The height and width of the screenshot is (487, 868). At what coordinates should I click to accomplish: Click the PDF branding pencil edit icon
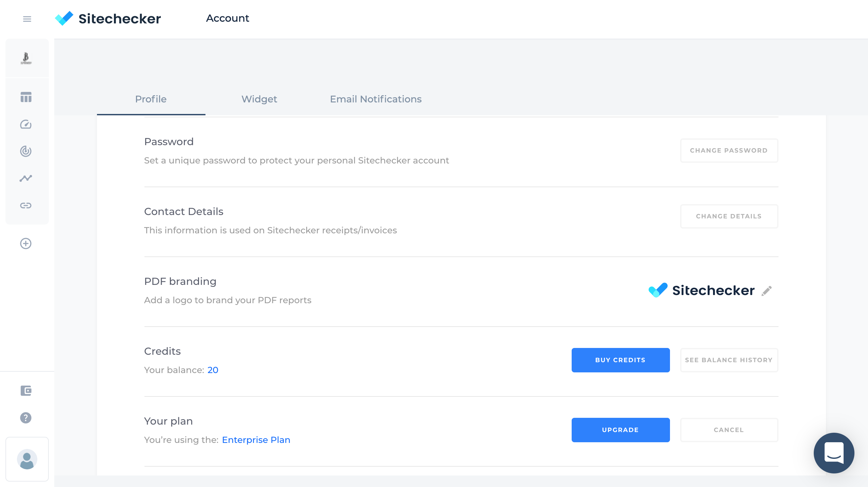[x=767, y=291]
